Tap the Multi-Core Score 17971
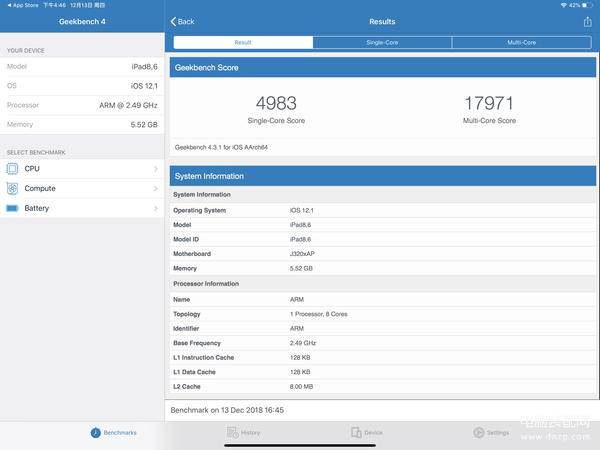 tap(489, 103)
